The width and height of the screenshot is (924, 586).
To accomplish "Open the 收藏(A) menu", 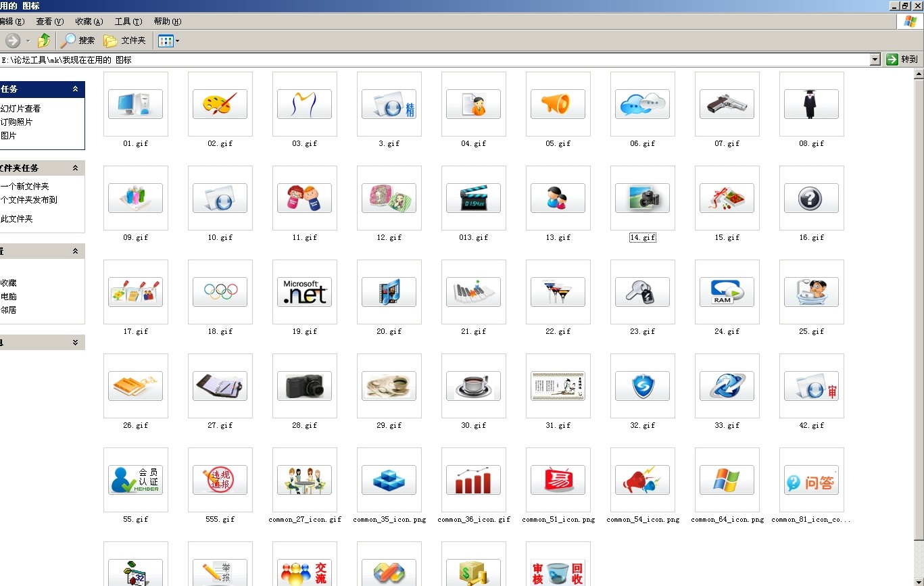I will coord(89,22).
